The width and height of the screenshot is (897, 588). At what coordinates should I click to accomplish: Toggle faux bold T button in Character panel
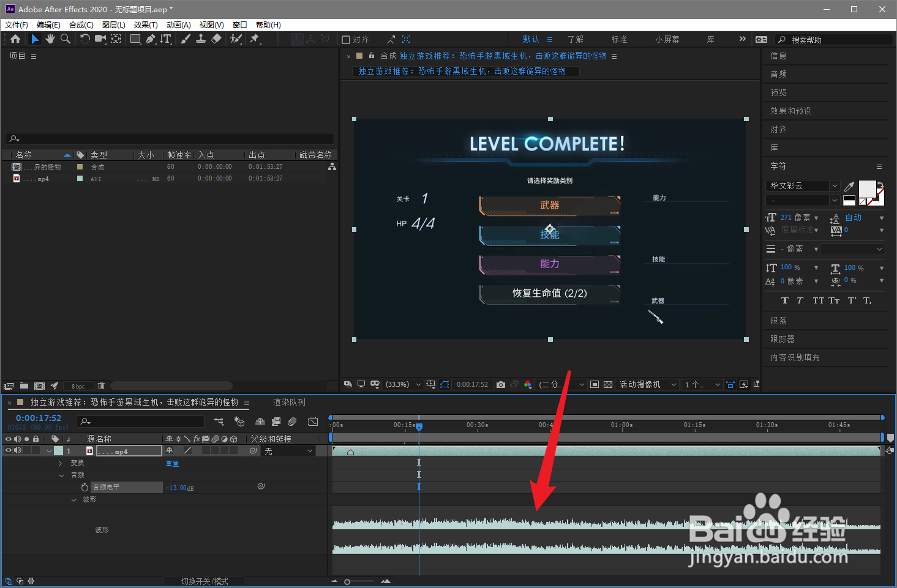pos(785,300)
